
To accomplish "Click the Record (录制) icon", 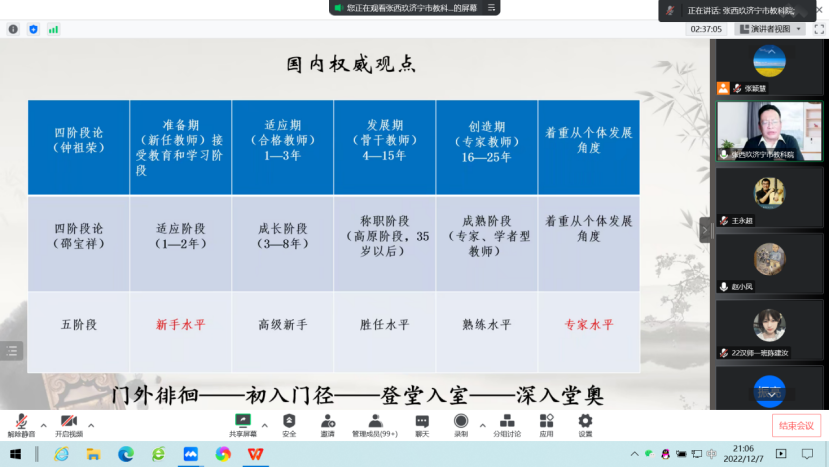I will coord(461,422).
